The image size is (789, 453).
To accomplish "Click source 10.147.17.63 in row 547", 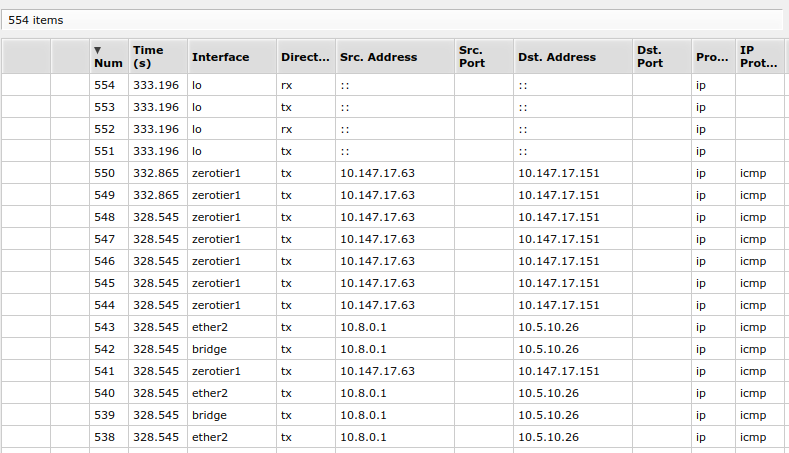I will [377, 239].
